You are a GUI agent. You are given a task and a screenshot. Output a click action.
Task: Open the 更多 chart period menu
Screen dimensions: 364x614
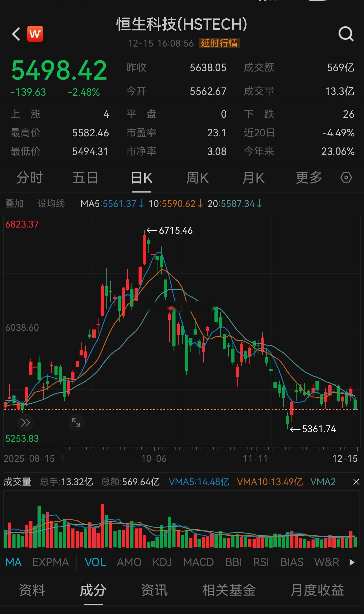[x=309, y=178]
